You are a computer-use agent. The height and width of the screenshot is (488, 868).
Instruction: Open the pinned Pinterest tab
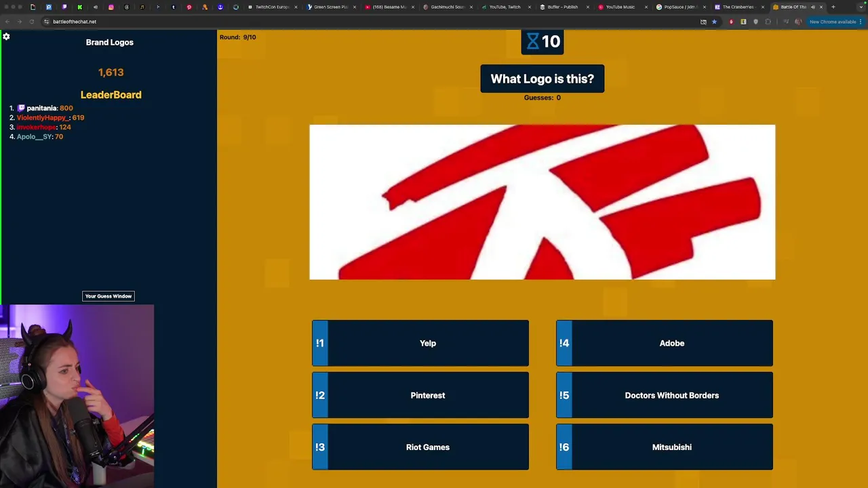(189, 7)
